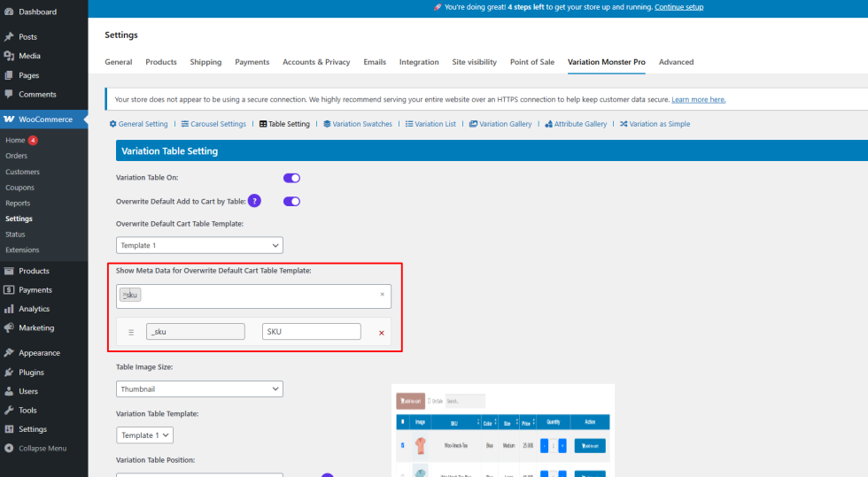Switch to the Payments settings tab
The height and width of the screenshot is (477, 868).
[252, 62]
